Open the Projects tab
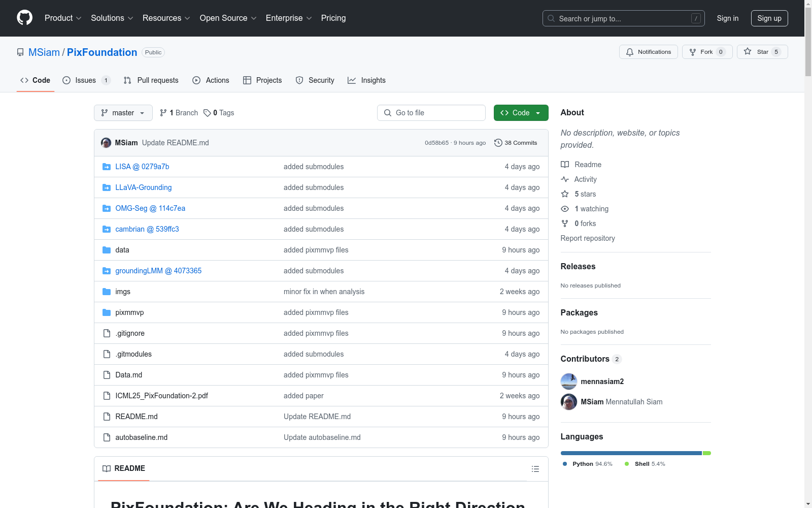Image resolution: width=812 pixels, height=508 pixels. point(262,80)
